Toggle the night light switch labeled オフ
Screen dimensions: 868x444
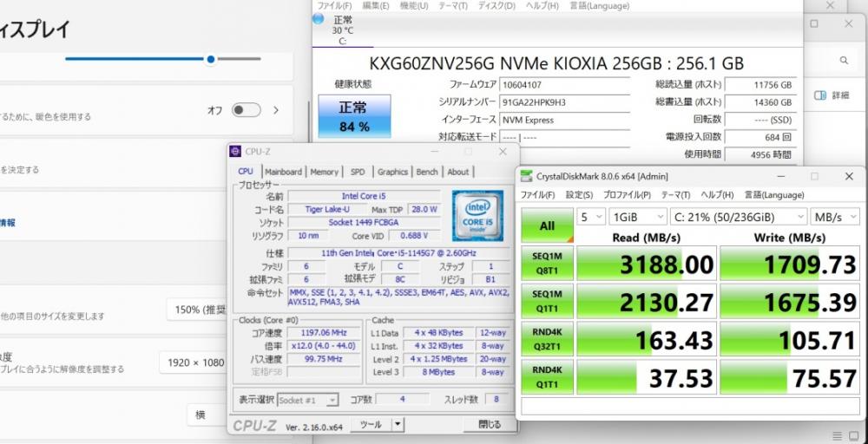(246, 110)
